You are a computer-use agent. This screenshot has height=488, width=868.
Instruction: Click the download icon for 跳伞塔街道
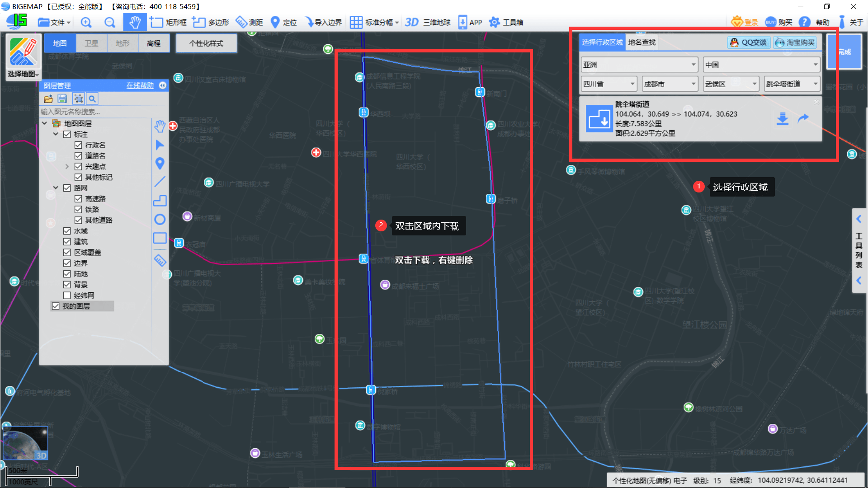(x=783, y=119)
